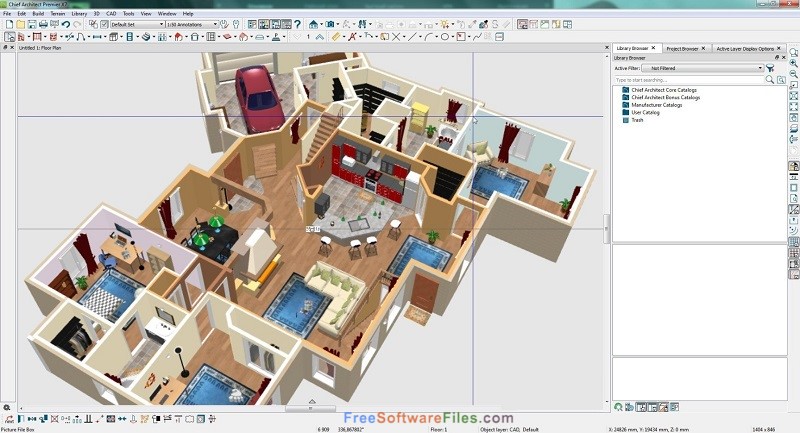Click the library search input field
Viewport: 800px width, 433px height.
click(x=688, y=80)
